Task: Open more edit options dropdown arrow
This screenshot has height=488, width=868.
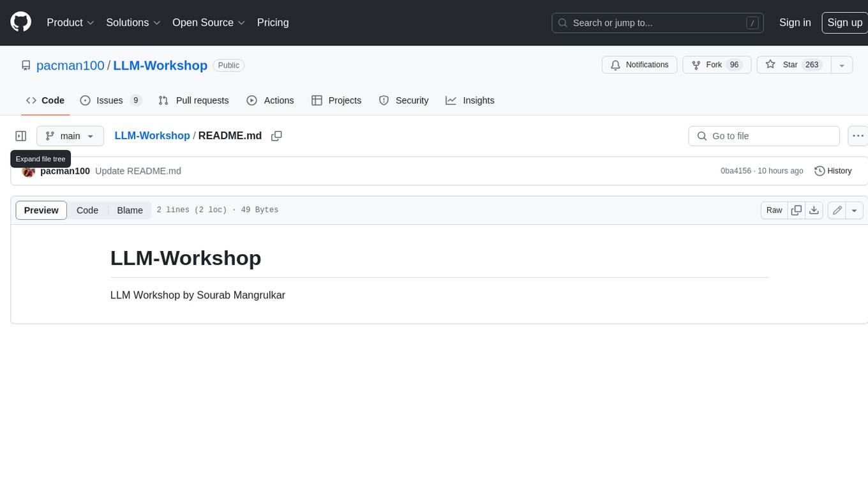Action: pyautogui.click(x=855, y=210)
